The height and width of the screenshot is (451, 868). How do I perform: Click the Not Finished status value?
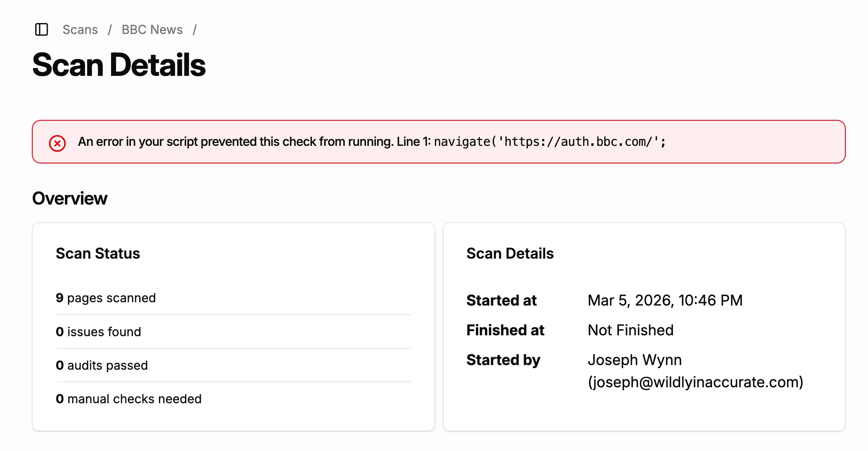point(631,330)
